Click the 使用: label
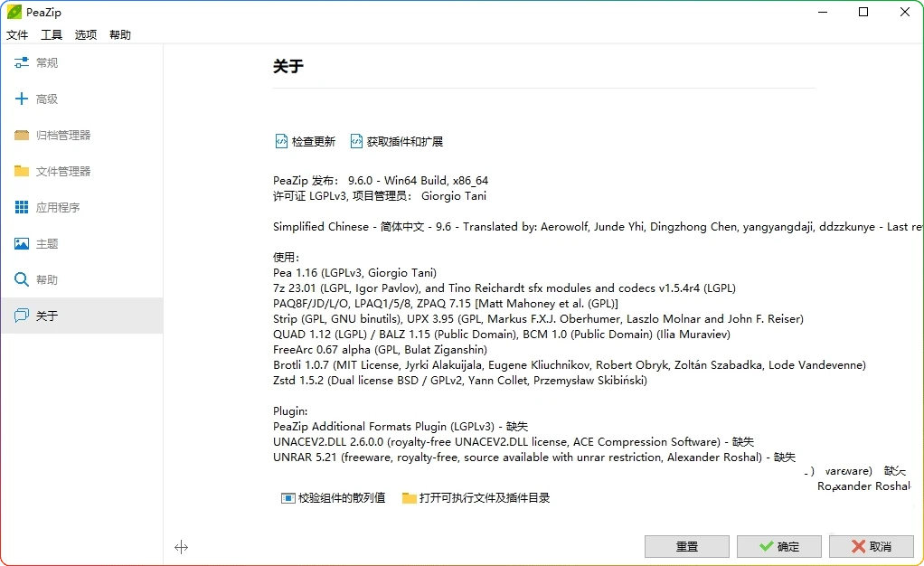Screen dimensions: 924x566 point(287,257)
